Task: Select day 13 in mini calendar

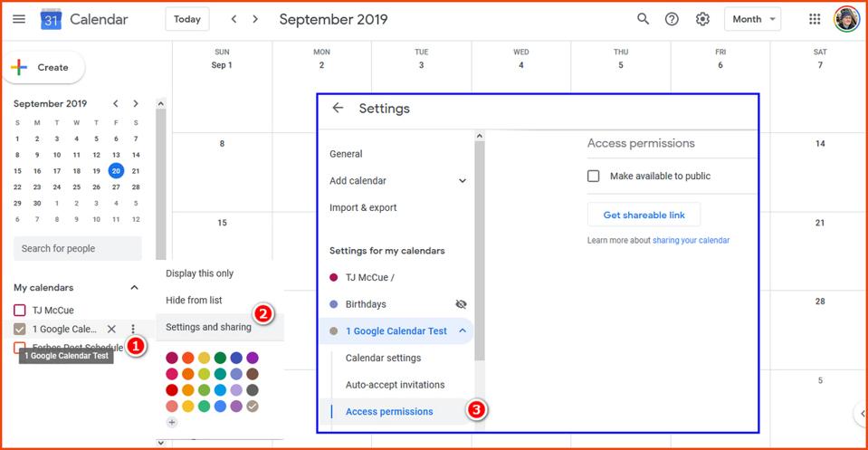Action: coord(116,155)
